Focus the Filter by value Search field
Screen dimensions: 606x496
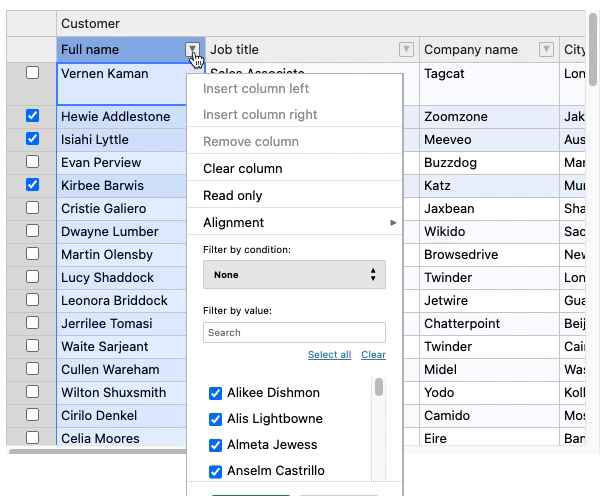pos(294,332)
